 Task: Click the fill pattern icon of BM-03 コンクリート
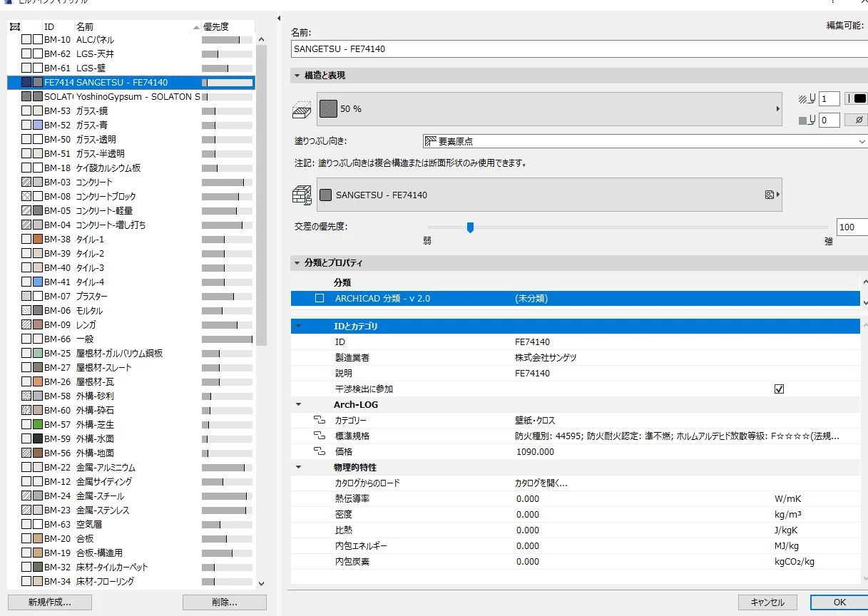click(x=26, y=183)
